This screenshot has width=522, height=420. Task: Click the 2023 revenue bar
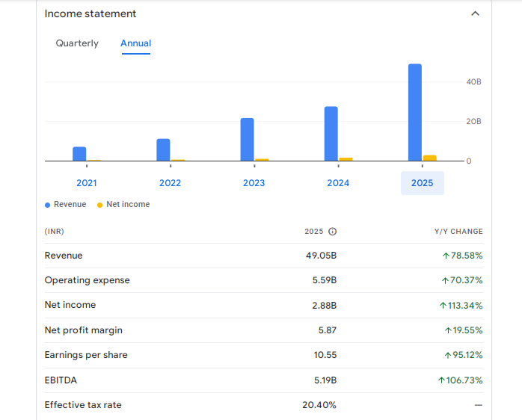[x=247, y=140]
